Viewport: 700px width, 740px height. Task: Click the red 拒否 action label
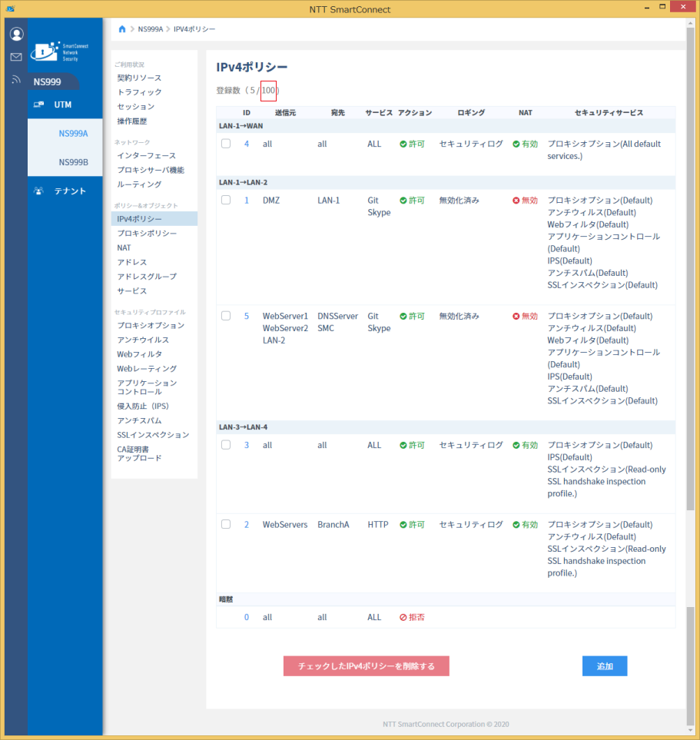[x=412, y=617]
